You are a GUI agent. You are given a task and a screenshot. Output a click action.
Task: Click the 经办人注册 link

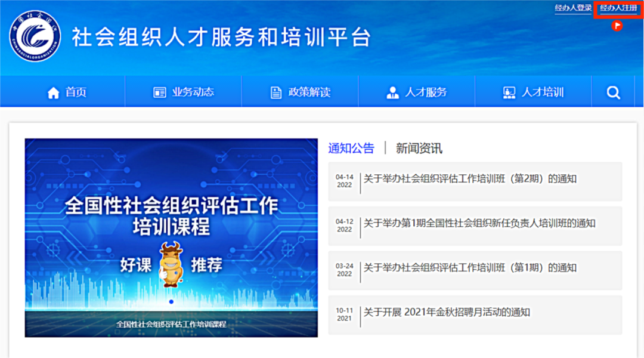[618, 8]
